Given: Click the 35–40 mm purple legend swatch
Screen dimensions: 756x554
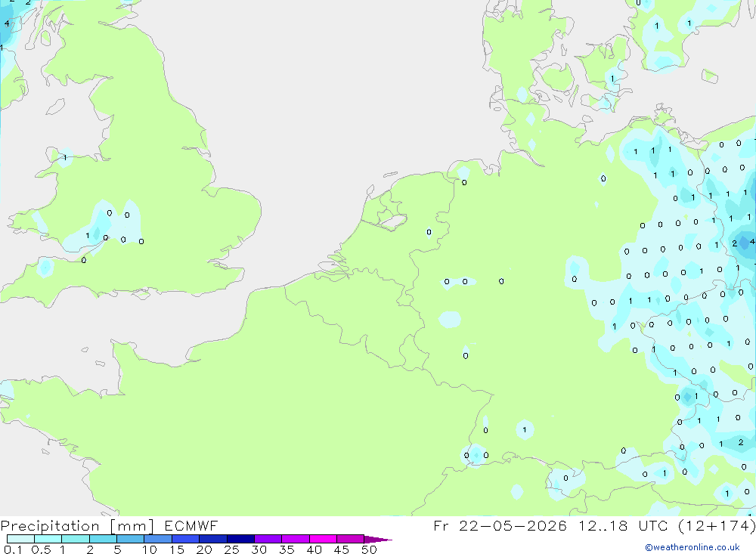Looking at the screenshot, I should (296, 539).
